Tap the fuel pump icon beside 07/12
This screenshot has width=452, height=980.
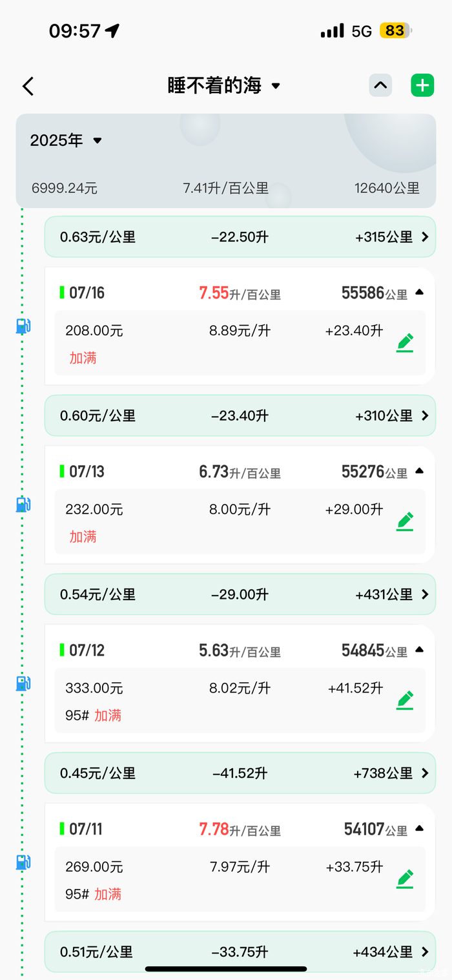23,683
